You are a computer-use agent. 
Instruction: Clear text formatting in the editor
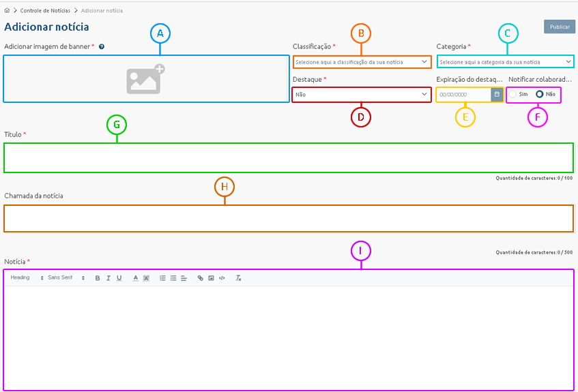tap(239, 278)
